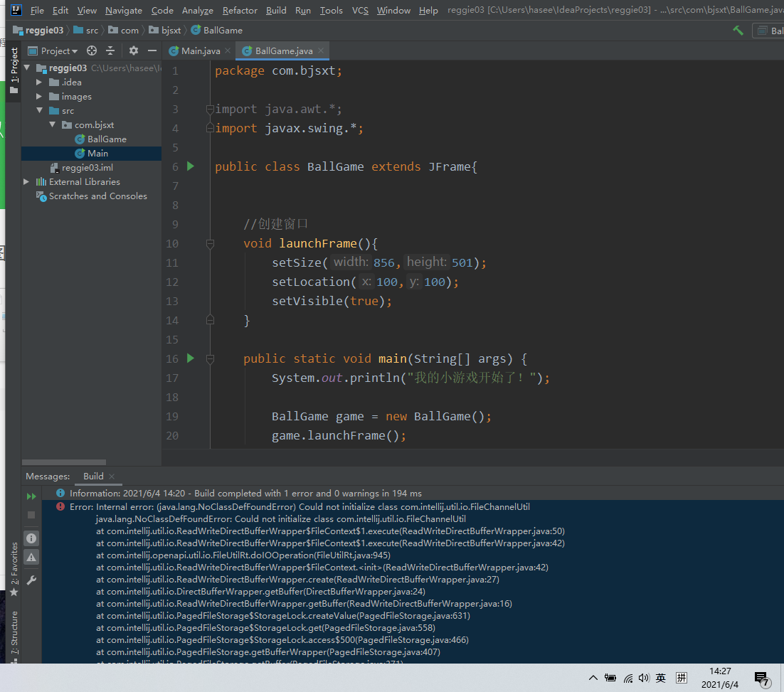The image size is (784, 692).
Task: Run BallGame class from the line 6 gutter arrow
Action: coord(191,166)
